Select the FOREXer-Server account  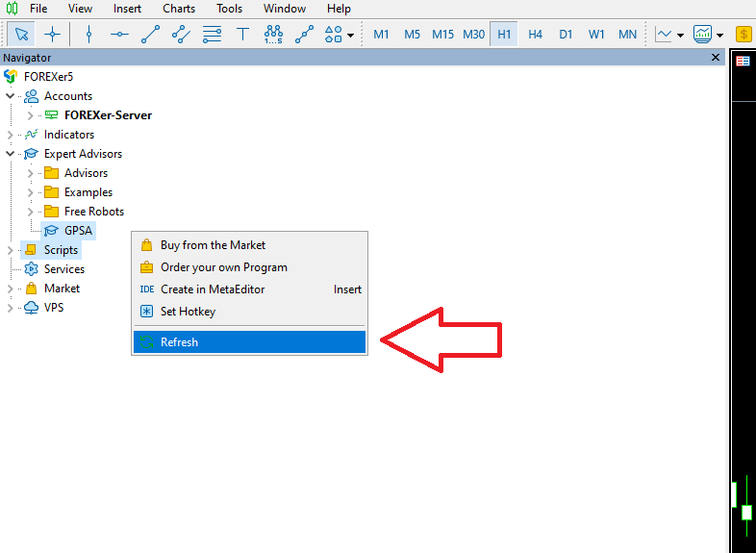click(x=108, y=115)
